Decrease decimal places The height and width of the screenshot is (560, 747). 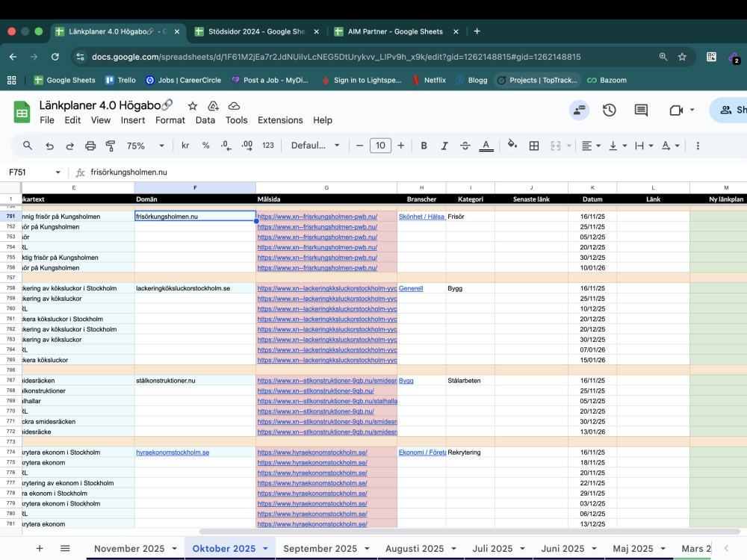click(226, 146)
